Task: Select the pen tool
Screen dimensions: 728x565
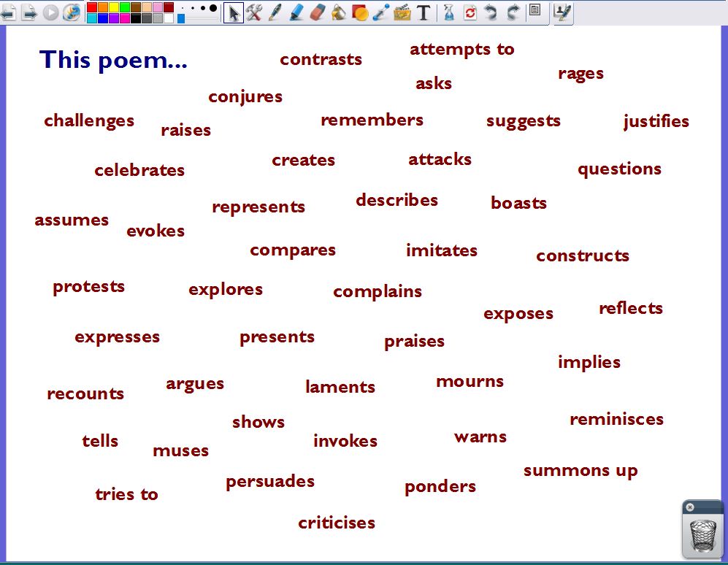Action: [x=275, y=12]
